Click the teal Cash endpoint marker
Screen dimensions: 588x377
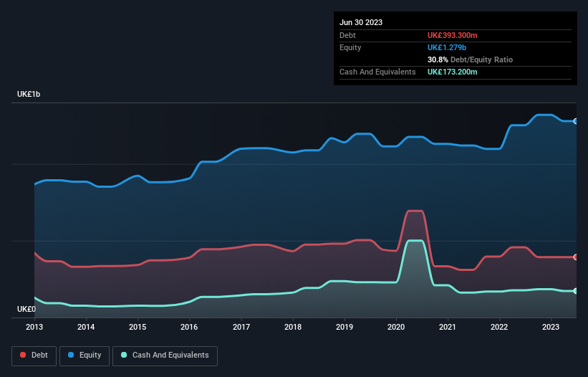pos(576,291)
